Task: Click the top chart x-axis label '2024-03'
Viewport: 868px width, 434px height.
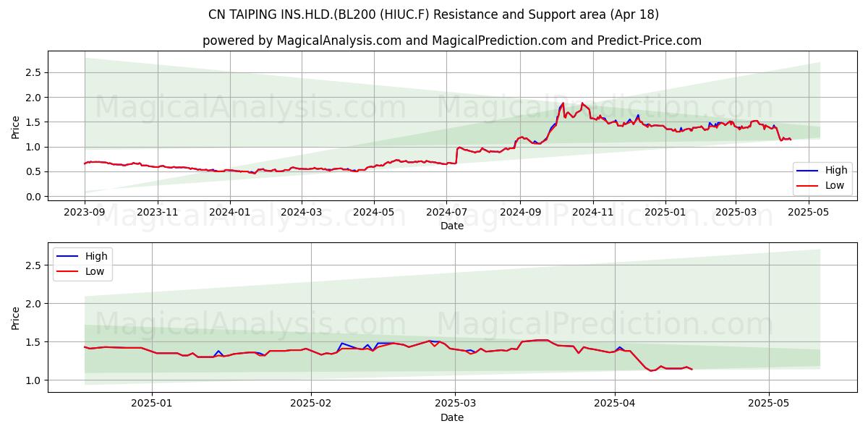Action: 301,213
